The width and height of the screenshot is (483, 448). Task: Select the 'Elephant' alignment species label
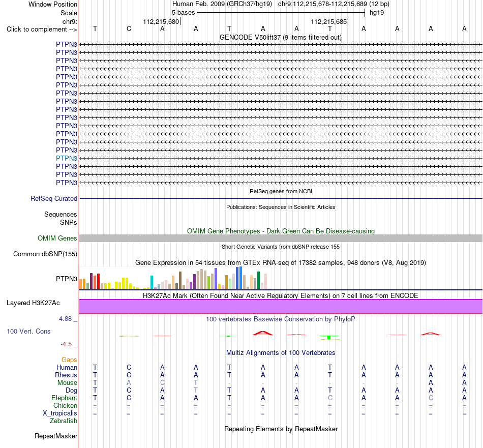click(x=64, y=398)
